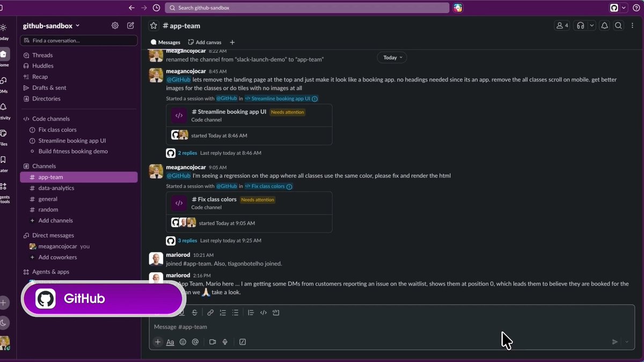Click the Find a conversation field
Image resolution: width=644 pixels, height=362 pixels.
79,41
